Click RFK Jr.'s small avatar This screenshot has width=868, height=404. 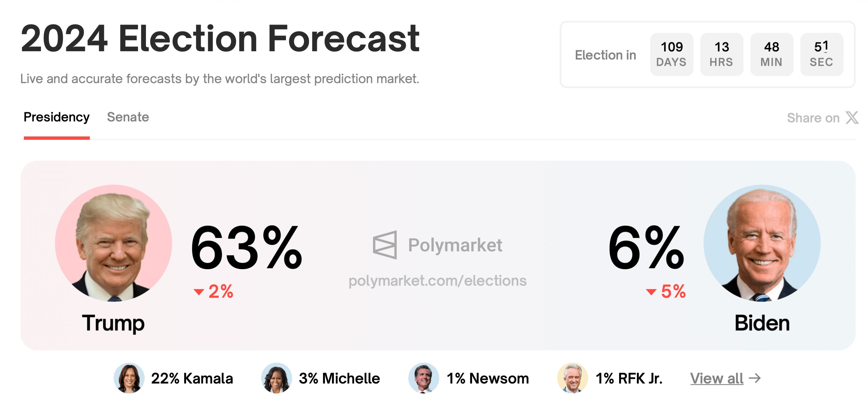click(572, 378)
